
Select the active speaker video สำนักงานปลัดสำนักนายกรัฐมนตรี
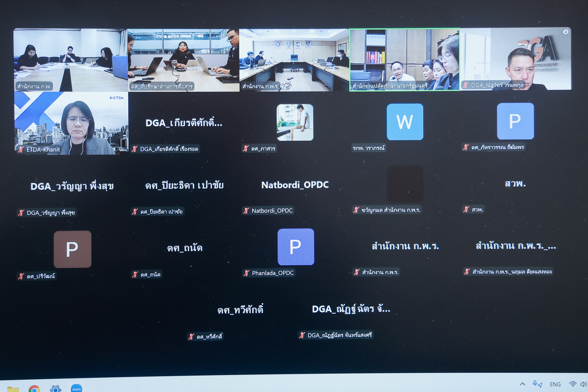pyautogui.click(x=404, y=60)
